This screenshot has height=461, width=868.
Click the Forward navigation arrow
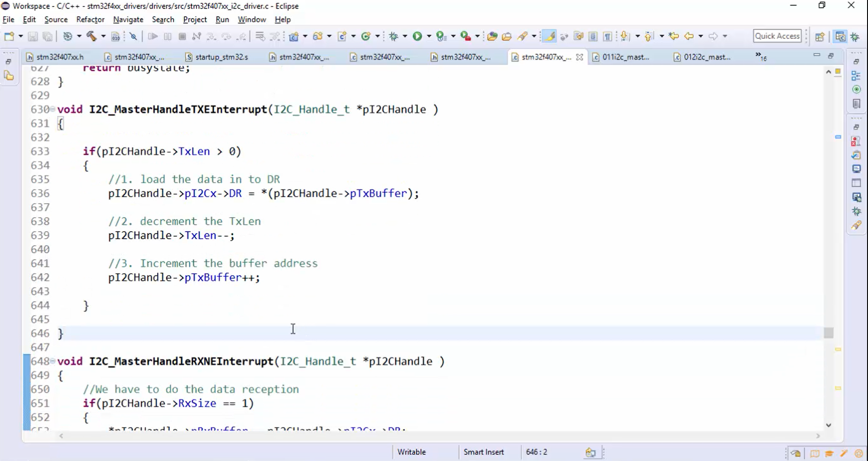point(713,36)
